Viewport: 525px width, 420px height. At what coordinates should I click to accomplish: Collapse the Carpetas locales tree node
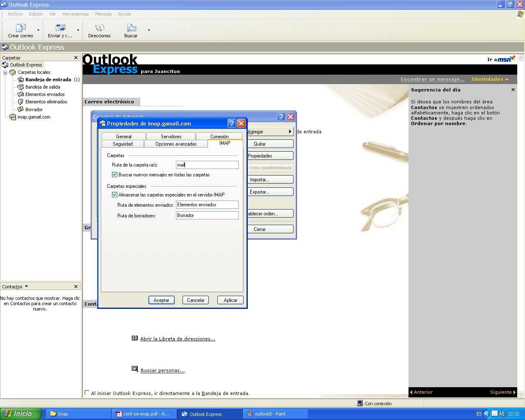[x=5, y=73]
